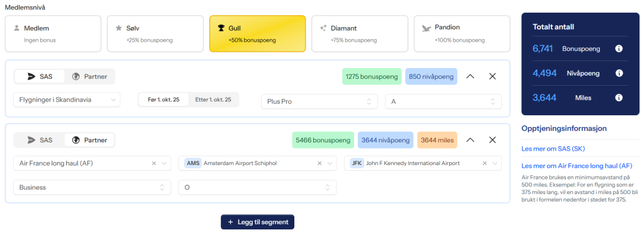This screenshot has height=235, width=644.
Task: Click Legg til segment button
Action: (x=257, y=222)
